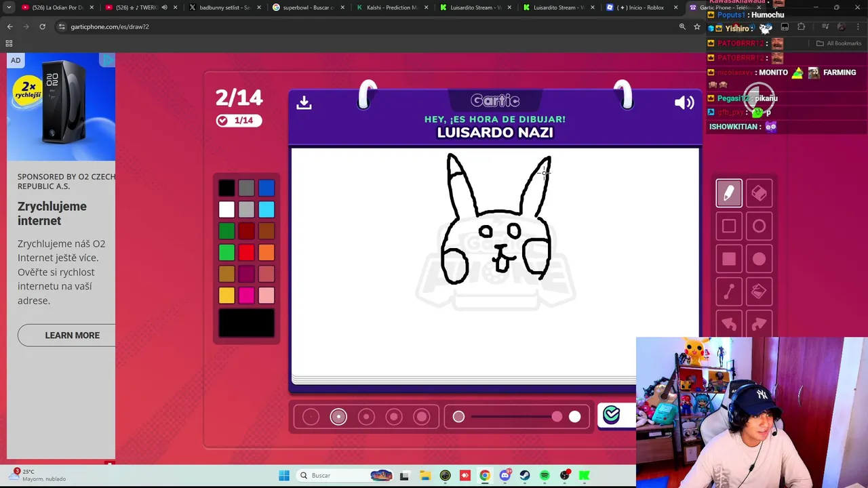Switch to the superbowl Buscar Google tab
868x488 pixels.
[309, 7]
